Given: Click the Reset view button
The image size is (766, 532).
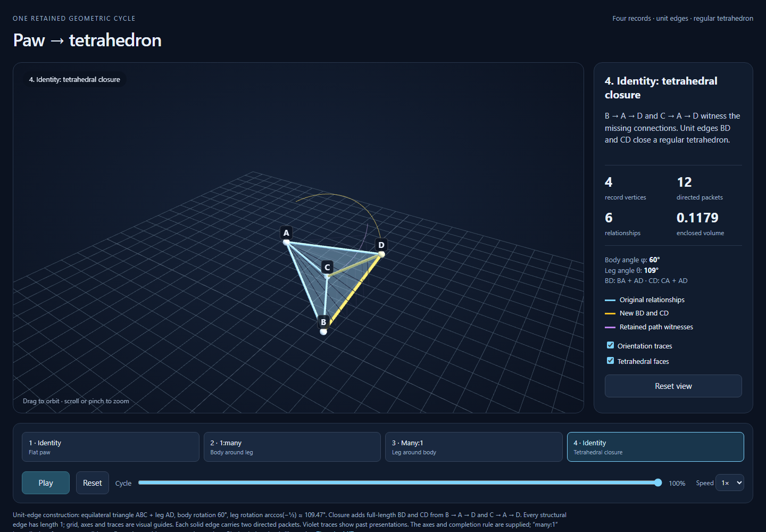Looking at the screenshot, I should [673, 386].
